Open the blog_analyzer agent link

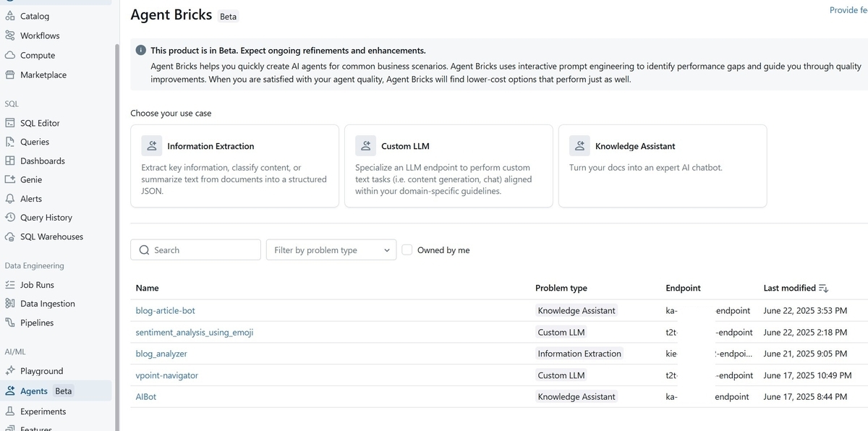click(161, 354)
